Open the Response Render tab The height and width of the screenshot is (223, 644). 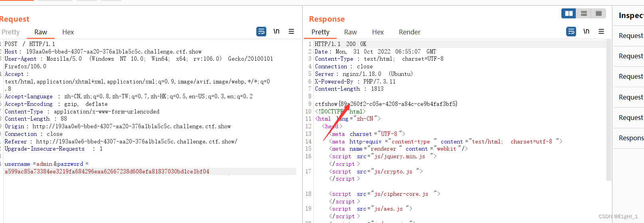410,32
